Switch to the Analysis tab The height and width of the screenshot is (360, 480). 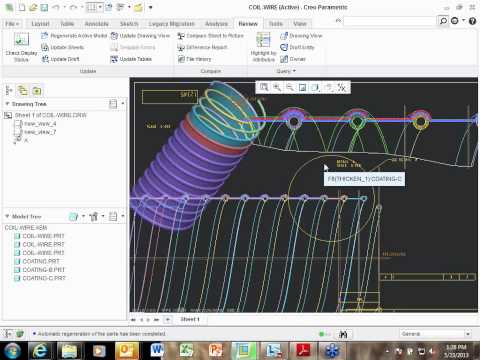[x=216, y=24]
